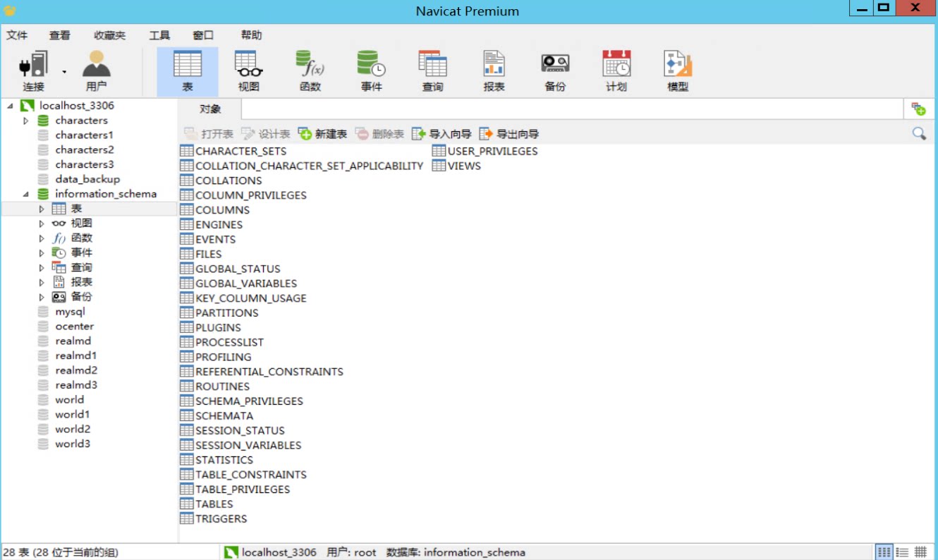Click the mysql database icon in tree
The height and width of the screenshot is (560, 938).
pyautogui.click(x=44, y=312)
